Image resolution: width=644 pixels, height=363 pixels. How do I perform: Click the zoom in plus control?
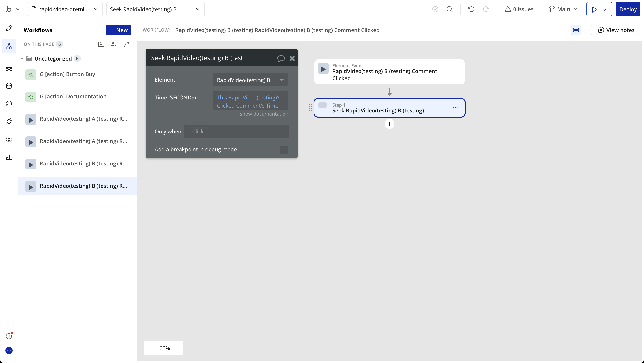click(176, 348)
